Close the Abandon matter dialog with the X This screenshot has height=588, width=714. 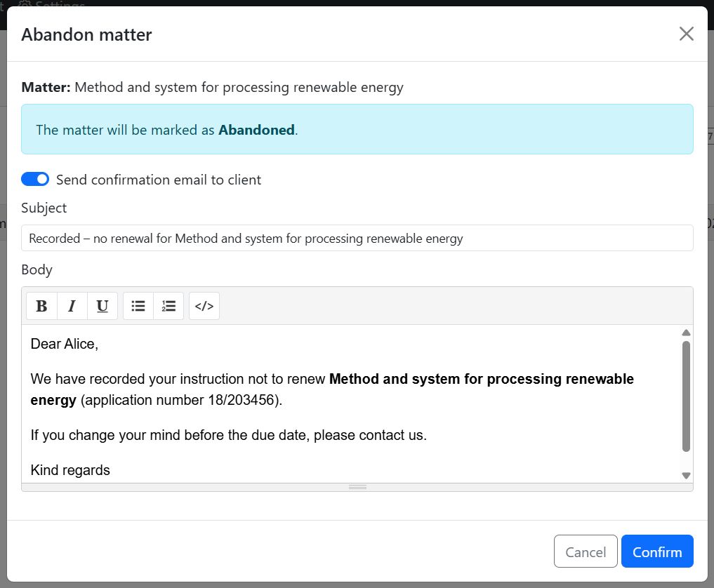[x=686, y=34]
